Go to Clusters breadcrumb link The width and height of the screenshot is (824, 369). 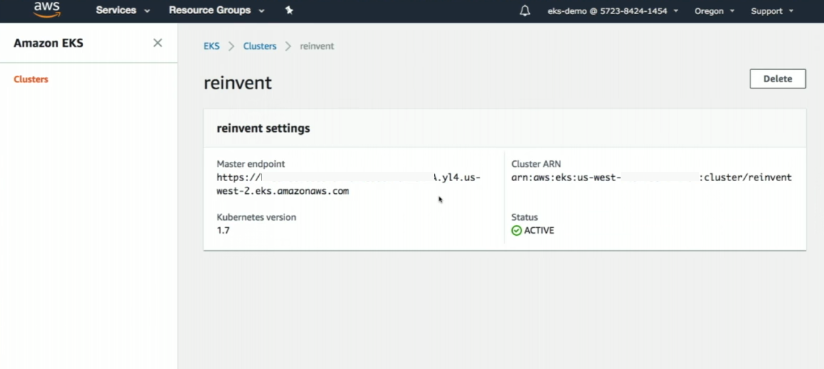tap(260, 46)
